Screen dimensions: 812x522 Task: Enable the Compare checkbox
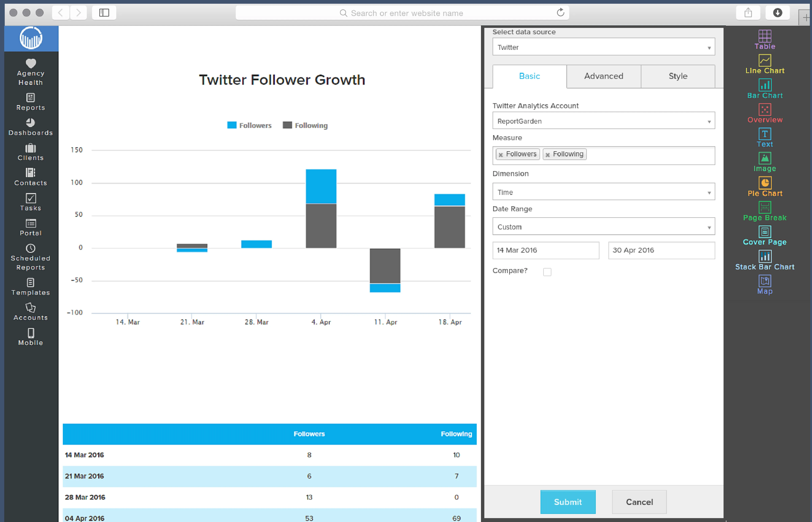point(547,272)
